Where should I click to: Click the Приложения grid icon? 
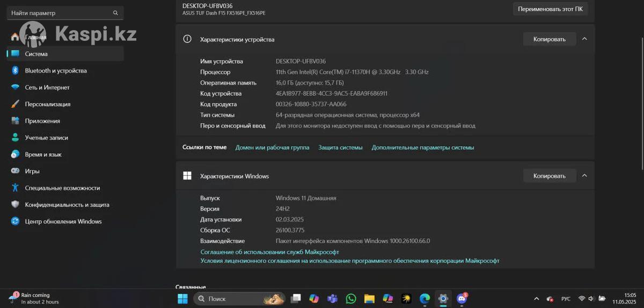[15, 121]
